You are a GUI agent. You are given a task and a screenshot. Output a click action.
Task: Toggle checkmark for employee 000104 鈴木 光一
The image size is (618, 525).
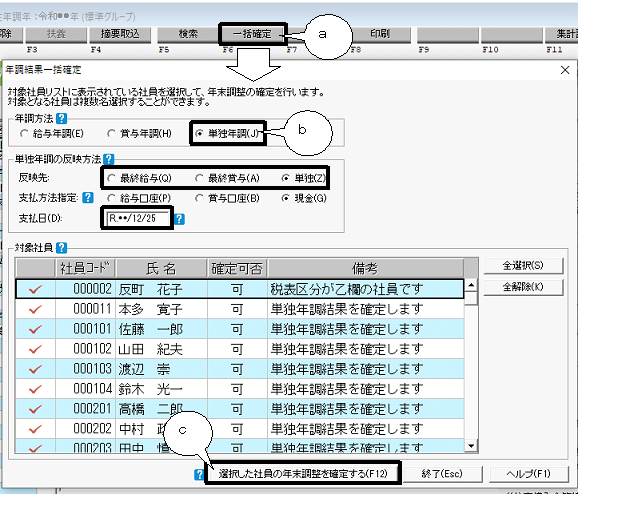coord(35,389)
